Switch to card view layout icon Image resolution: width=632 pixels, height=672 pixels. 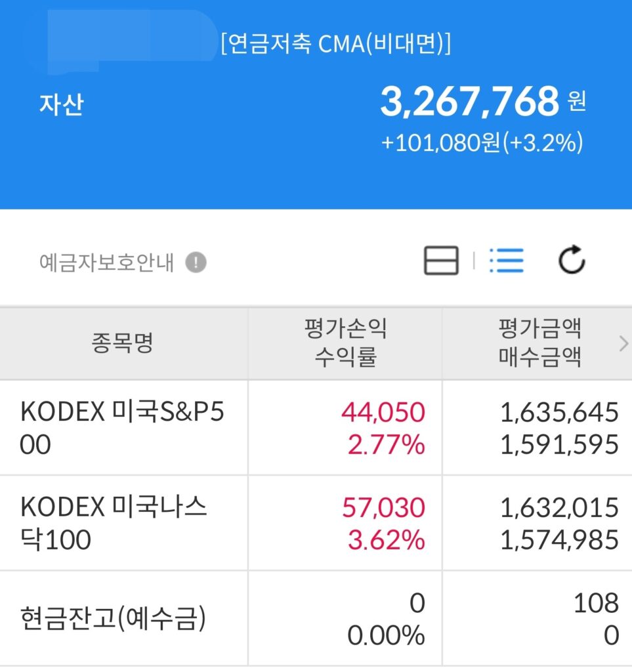(441, 260)
